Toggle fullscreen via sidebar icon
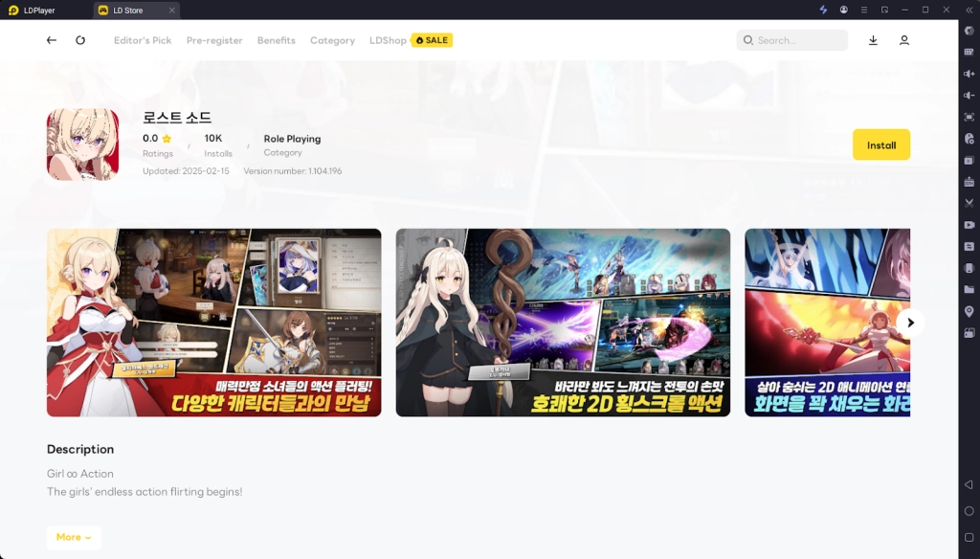 tap(969, 117)
